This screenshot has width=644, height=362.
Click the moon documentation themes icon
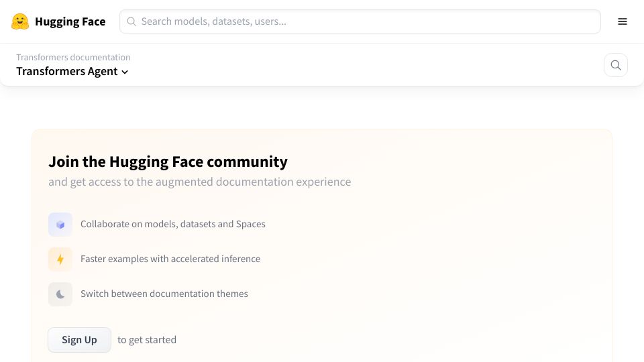(60, 294)
